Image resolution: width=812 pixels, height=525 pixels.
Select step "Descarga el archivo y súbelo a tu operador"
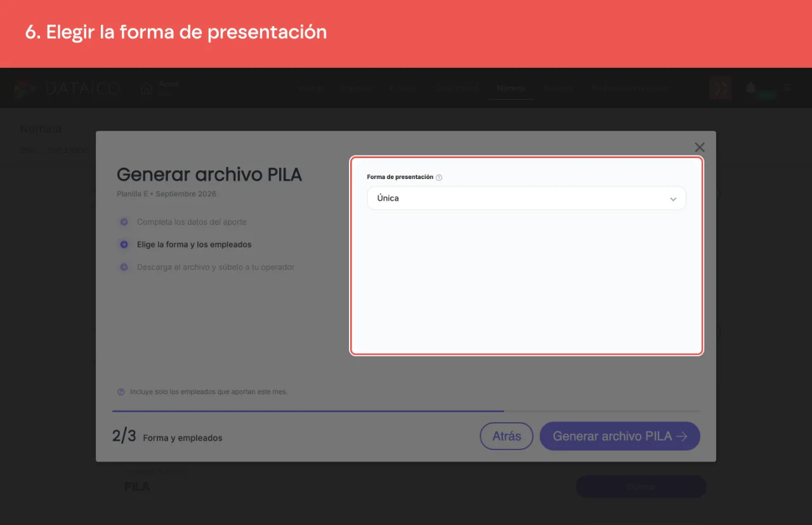[207, 267]
